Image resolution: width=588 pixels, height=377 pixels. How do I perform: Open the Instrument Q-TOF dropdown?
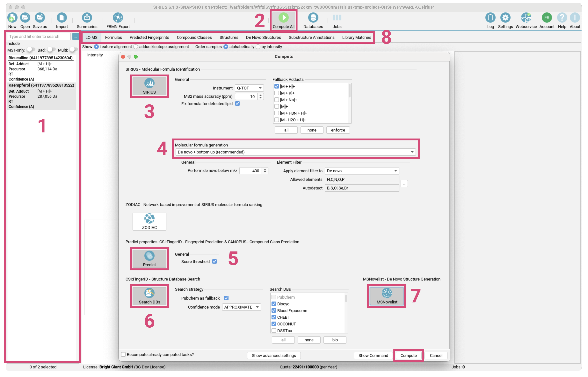tap(249, 88)
